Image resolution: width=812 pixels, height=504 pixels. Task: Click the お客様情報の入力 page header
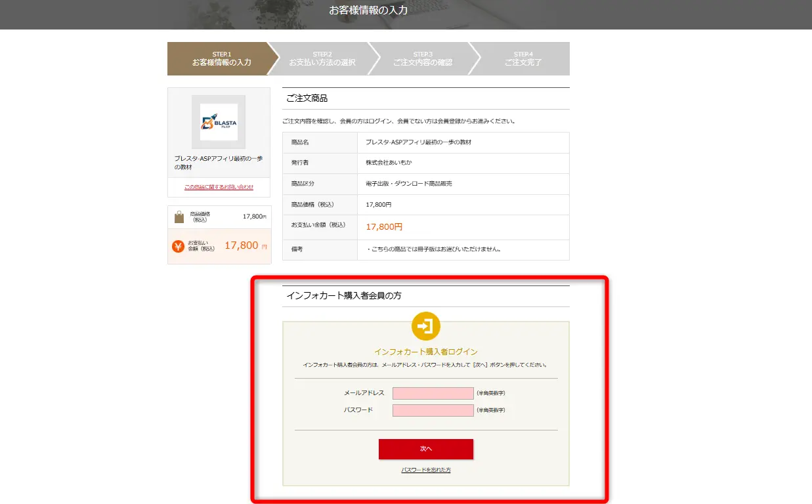[x=368, y=10]
